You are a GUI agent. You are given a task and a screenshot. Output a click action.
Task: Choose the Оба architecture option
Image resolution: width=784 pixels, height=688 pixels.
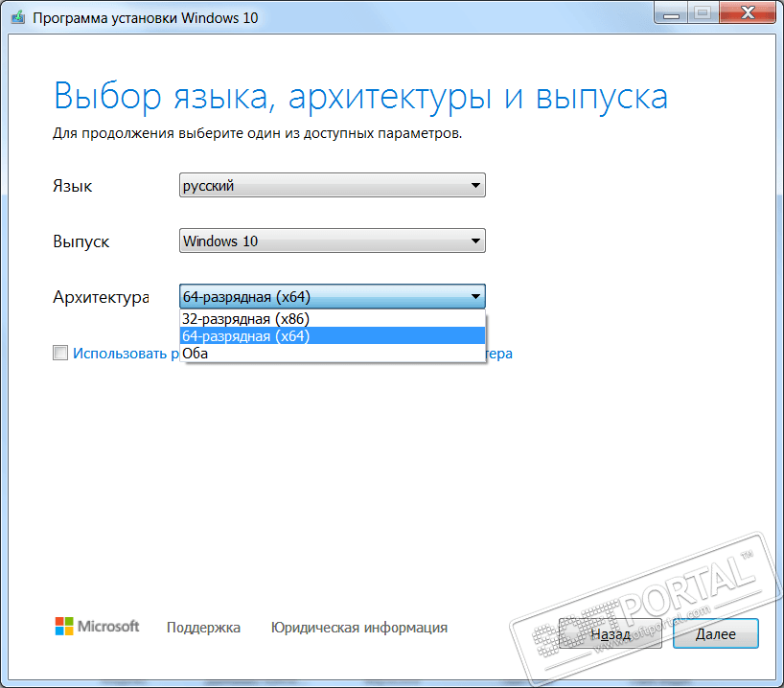pyautogui.click(x=332, y=353)
